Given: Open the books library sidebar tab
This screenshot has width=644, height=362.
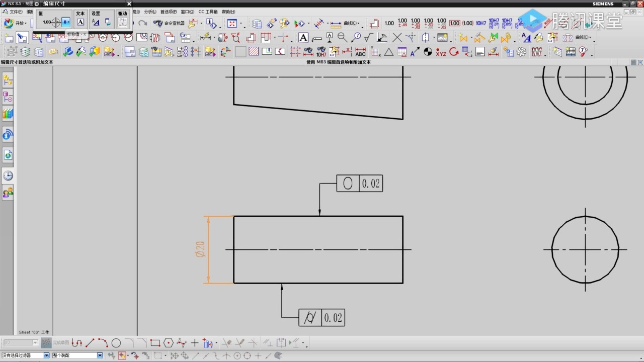Looking at the screenshot, I should (8, 114).
